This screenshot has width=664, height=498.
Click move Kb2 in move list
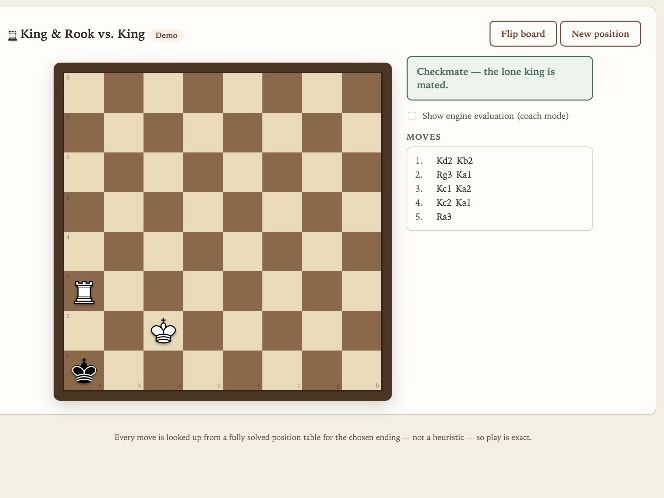pos(465,161)
